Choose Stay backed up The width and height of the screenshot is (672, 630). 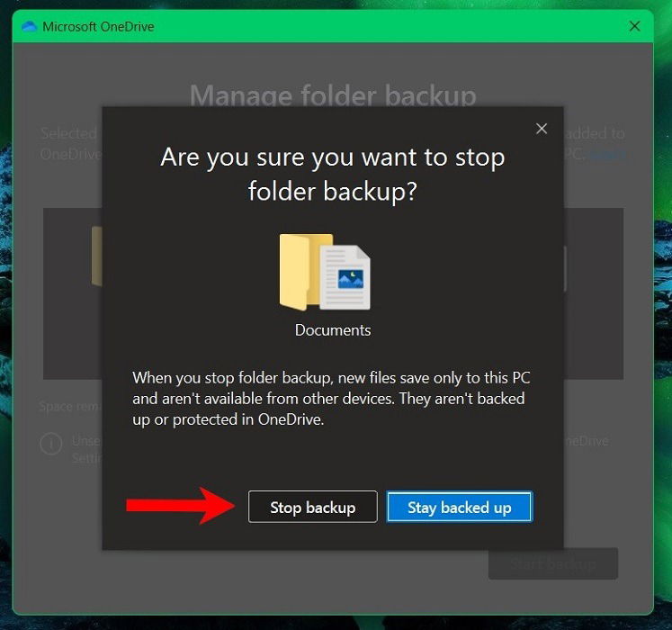pos(460,507)
